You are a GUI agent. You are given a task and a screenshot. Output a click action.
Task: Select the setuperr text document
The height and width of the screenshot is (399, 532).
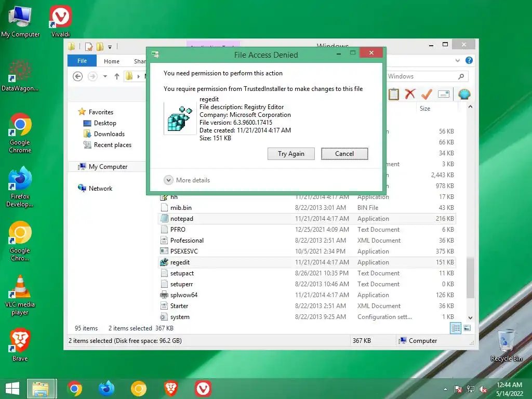pyautogui.click(x=307, y=284)
